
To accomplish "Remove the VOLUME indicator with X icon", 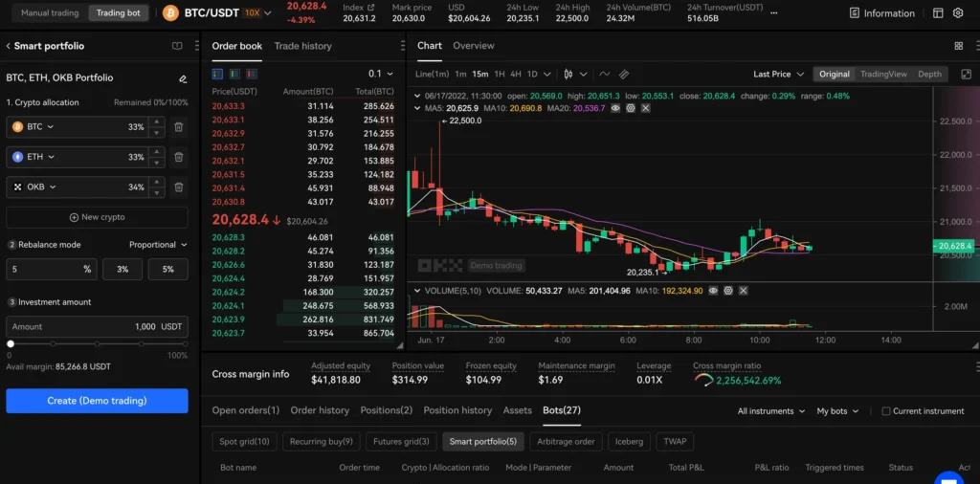I will tap(743, 290).
